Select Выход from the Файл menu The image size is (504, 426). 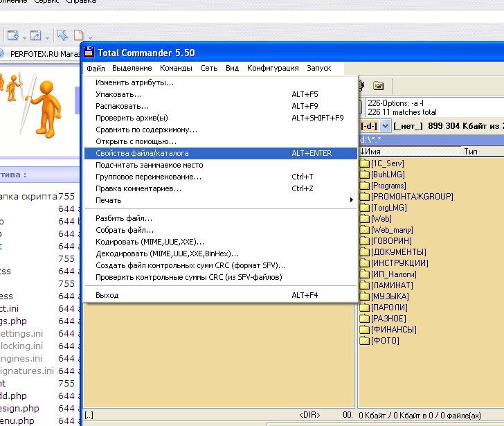point(221,295)
